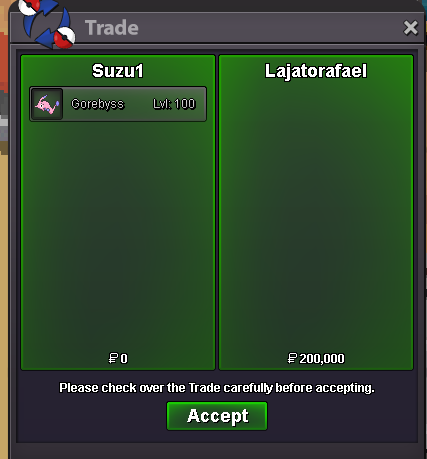Screen dimensions: 427x459
Task: Select the Gorebyss name in the offer row
Action: tap(97, 104)
